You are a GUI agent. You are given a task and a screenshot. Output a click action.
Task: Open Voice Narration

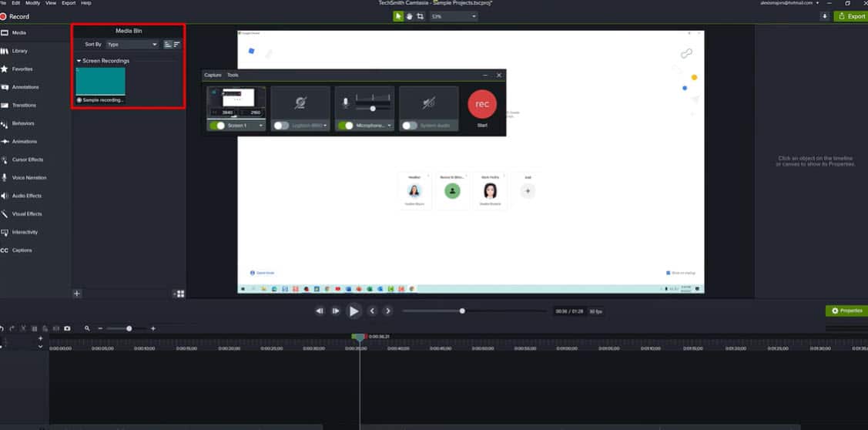[x=28, y=178]
